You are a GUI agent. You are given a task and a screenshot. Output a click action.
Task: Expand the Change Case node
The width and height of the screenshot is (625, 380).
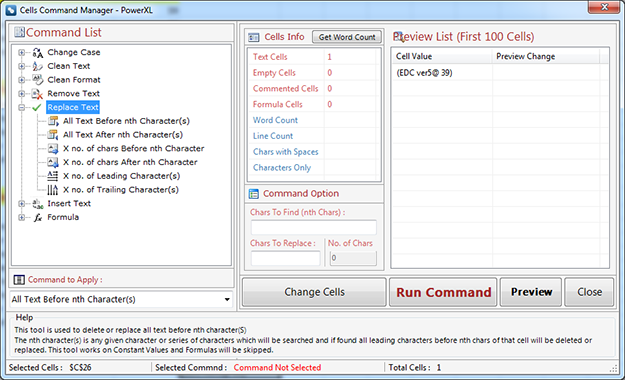tap(22, 53)
